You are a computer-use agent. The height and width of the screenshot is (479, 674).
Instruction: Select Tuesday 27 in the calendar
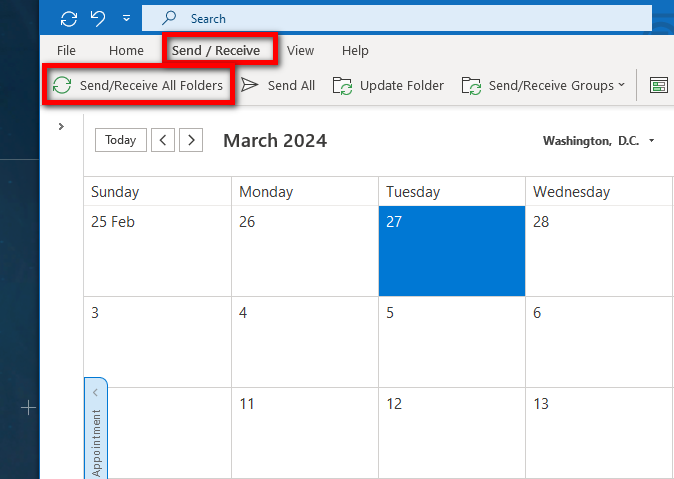(x=452, y=251)
